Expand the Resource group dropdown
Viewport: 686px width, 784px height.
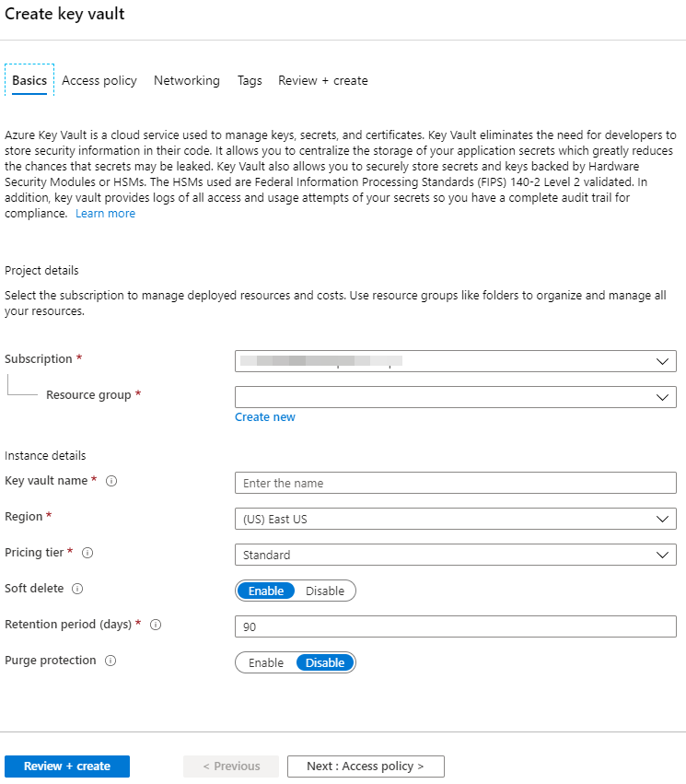point(455,397)
